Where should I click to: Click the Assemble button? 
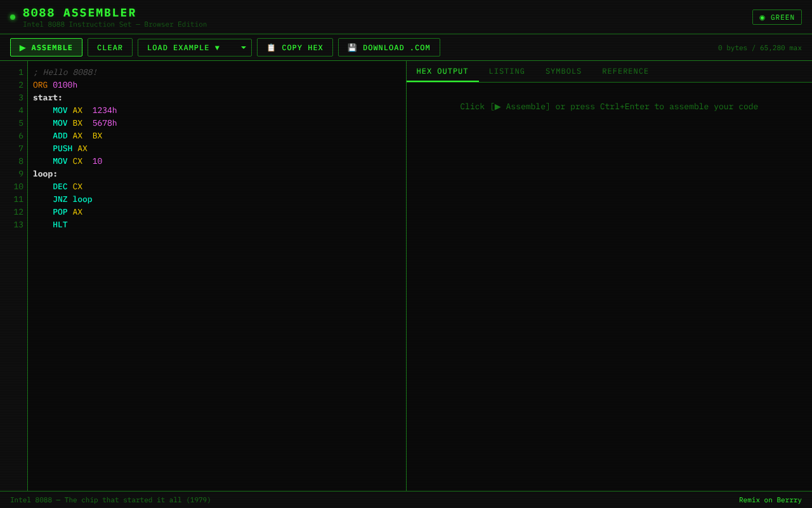(x=46, y=48)
